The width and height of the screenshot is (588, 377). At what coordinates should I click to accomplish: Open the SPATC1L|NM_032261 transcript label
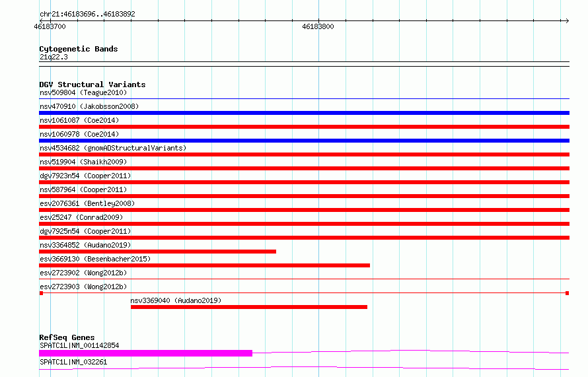[73, 362]
